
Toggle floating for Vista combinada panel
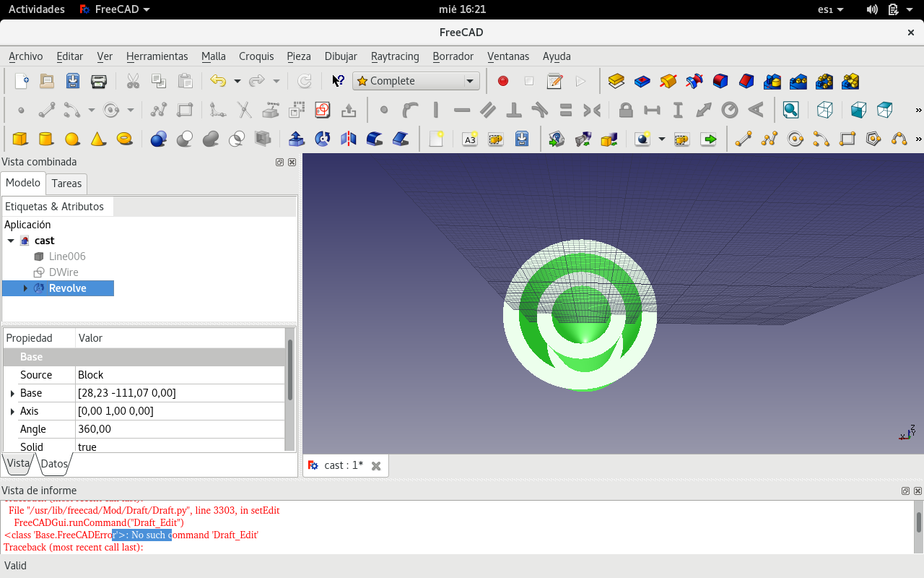279,163
